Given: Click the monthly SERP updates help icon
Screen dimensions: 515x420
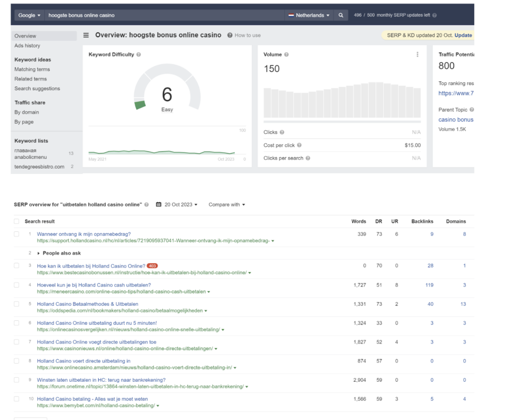Looking at the screenshot, I should [435, 15].
